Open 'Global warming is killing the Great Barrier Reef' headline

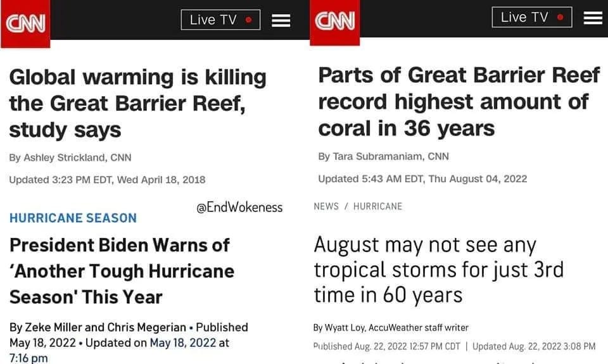pos(137,103)
